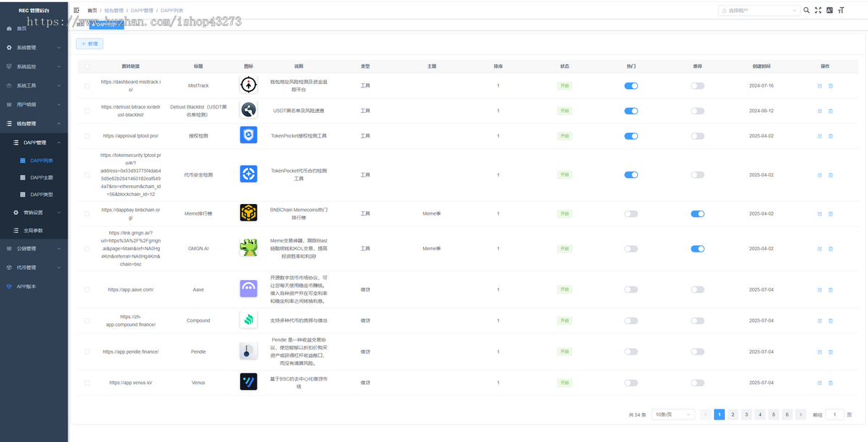868x442 pixels.
Task: Click the delete icon in MistTrack row
Action: tap(830, 85)
